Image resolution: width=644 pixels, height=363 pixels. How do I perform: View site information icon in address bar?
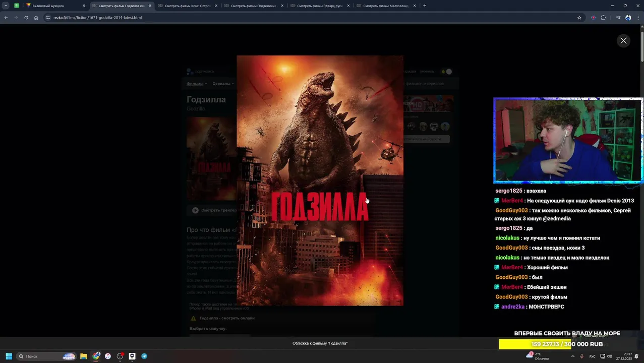[x=48, y=18]
